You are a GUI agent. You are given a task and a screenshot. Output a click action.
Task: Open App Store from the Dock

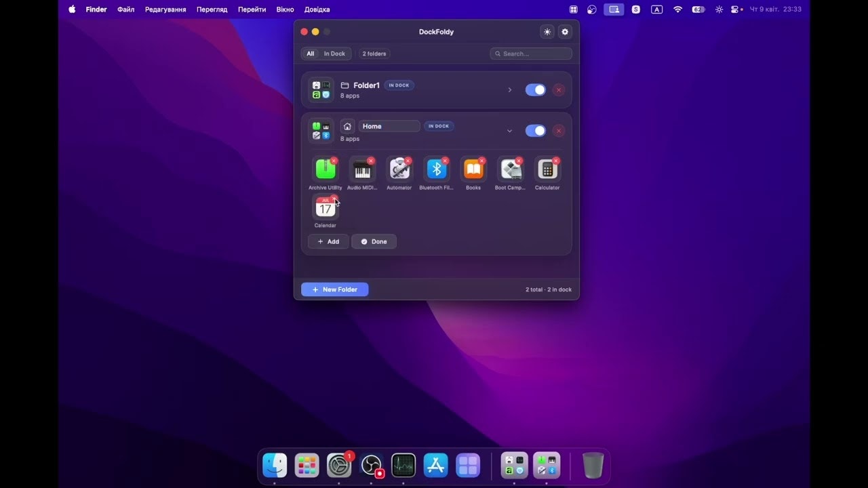click(x=436, y=466)
